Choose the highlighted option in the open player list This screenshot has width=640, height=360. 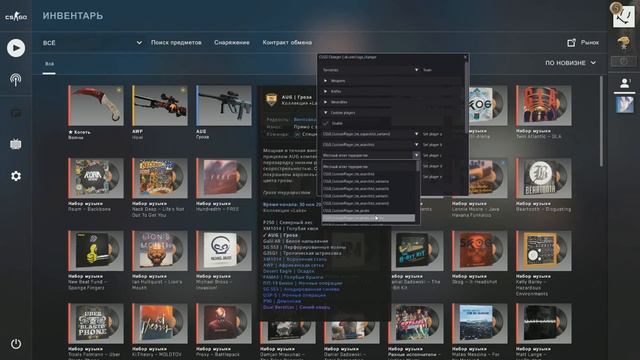(368, 218)
